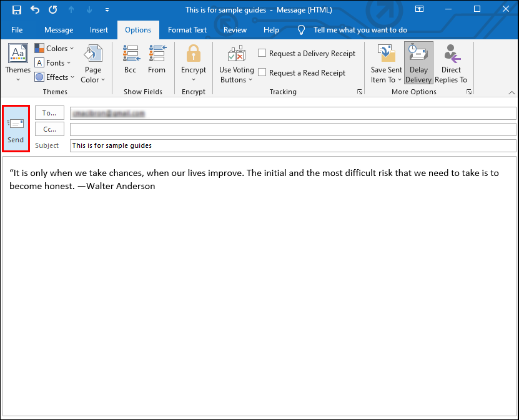Show the Bcc field
The width and height of the screenshot is (519, 420).
[x=130, y=60]
